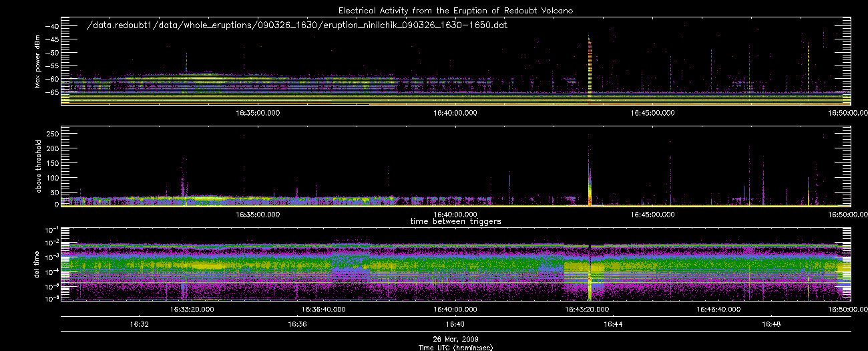
Task: Click the 16:44 tick on the minute axis
Action: pyautogui.click(x=613, y=324)
